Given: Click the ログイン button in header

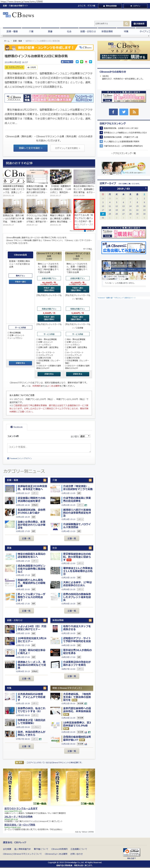Looking at the screenshot, I should (x=135, y=6).
